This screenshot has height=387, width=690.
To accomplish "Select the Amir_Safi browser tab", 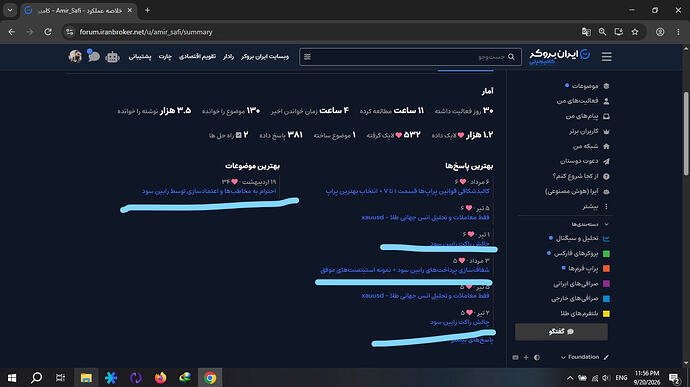I will 78,10.
